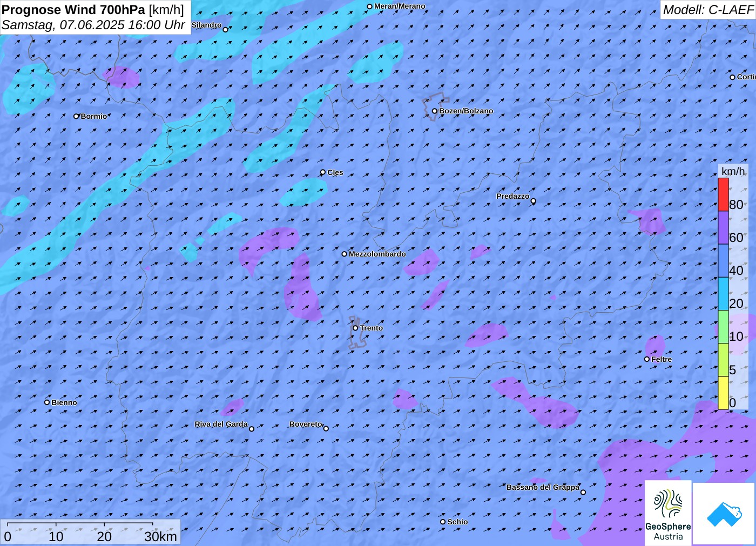Click the 'Riva del Garda' text label

click(x=221, y=424)
